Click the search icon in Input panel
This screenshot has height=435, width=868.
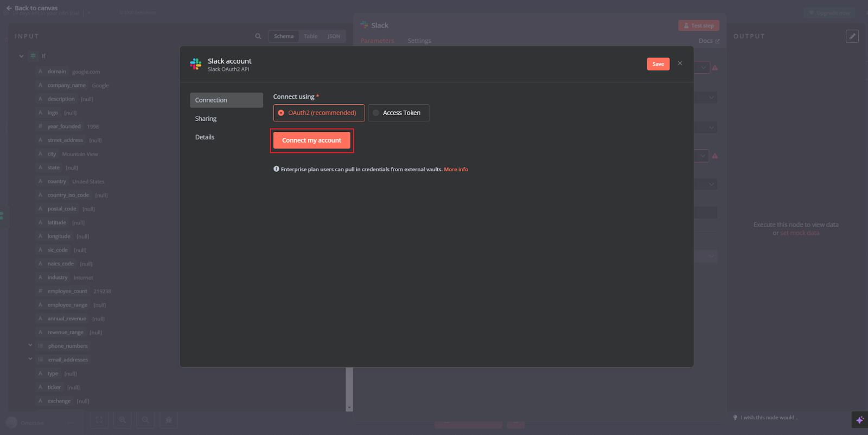pos(258,36)
